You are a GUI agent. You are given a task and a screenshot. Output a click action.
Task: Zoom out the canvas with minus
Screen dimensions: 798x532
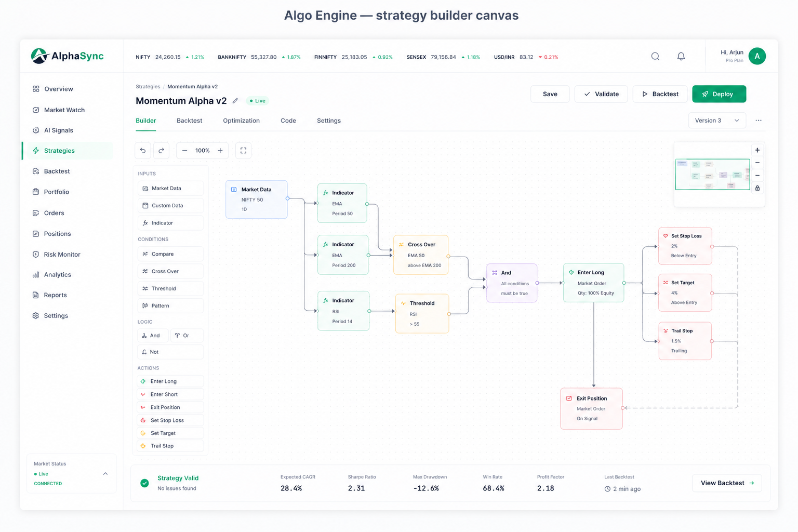click(184, 151)
